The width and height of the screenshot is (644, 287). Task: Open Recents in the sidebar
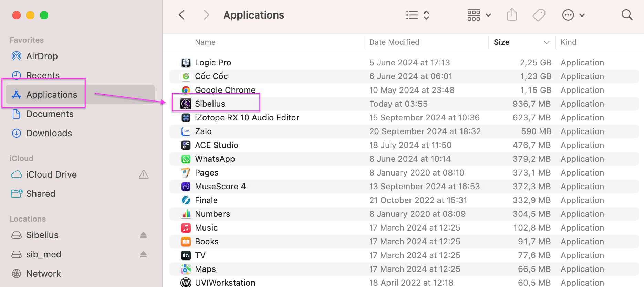80,75
